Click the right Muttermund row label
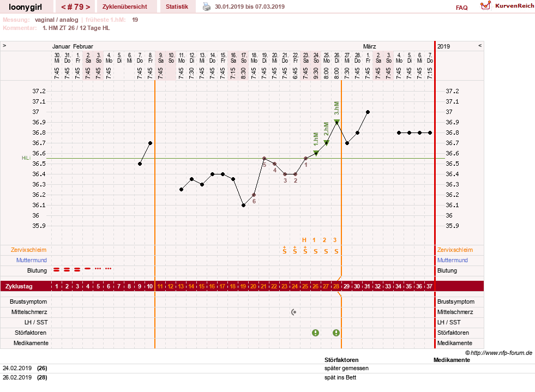The width and height of the screenshot is (535, 392). 453,260
